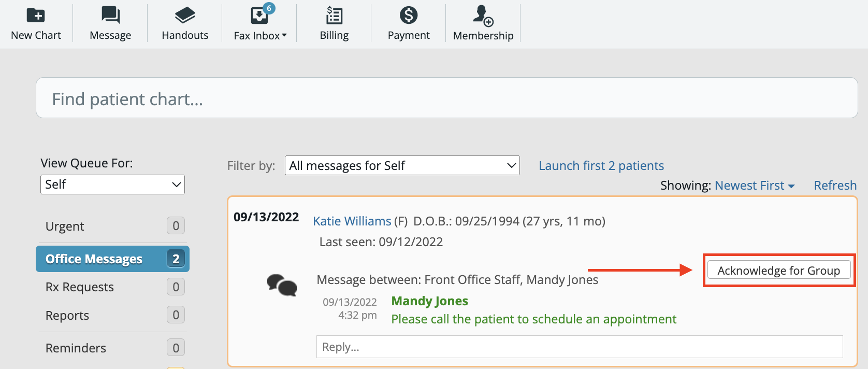
Task: Open Launch first 2 patients link
Action: (601, 165)
